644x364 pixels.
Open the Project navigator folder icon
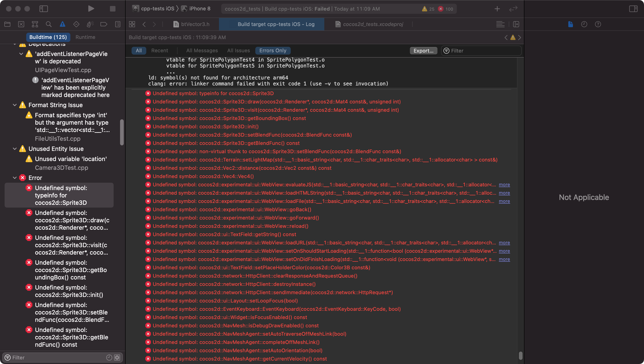click(x=8, y=24)
